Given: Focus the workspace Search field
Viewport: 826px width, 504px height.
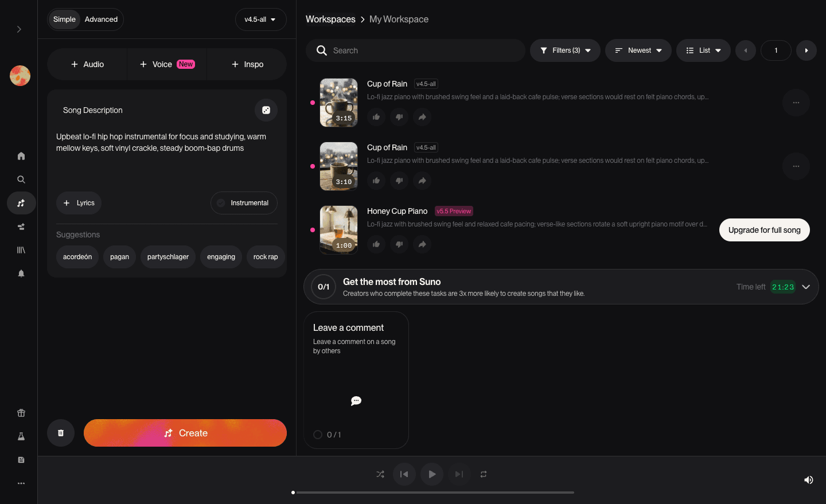Looking at the screenshot, I should click(415, 50).
